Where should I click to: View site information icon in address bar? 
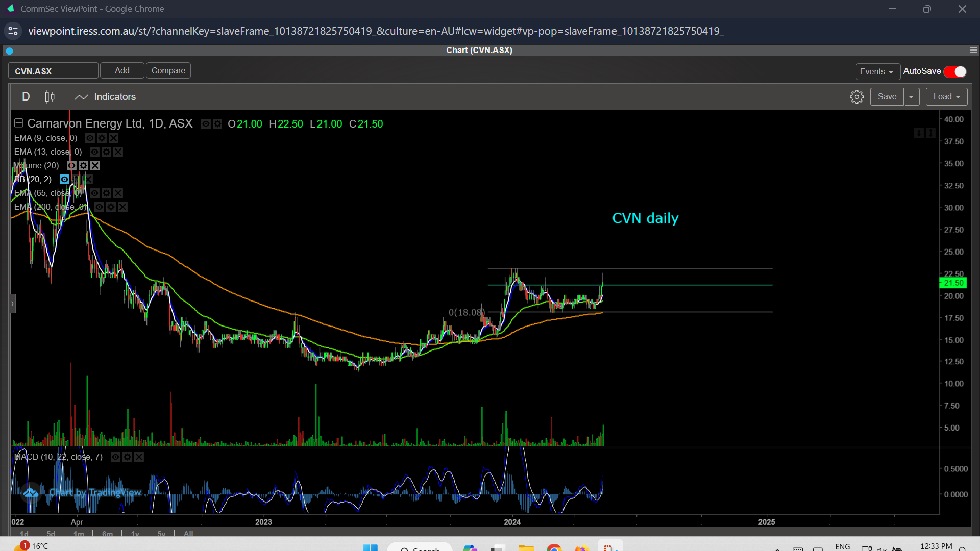click(13, 31)
